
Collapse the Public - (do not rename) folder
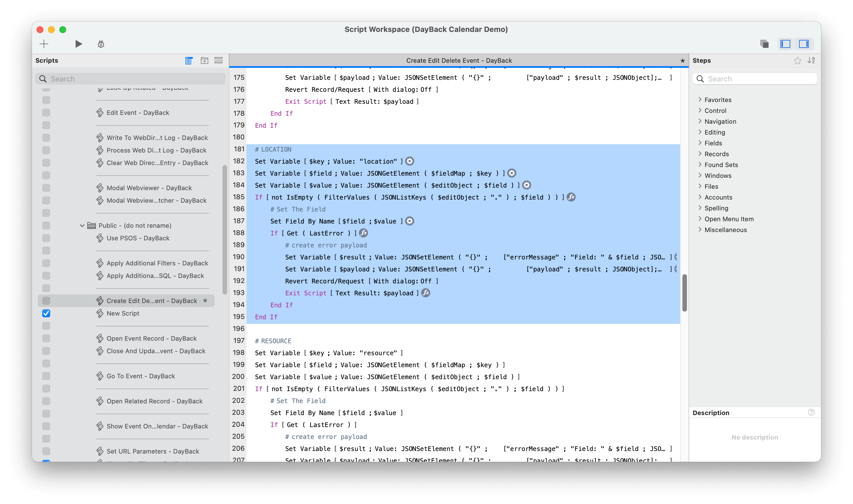point(82,225)
